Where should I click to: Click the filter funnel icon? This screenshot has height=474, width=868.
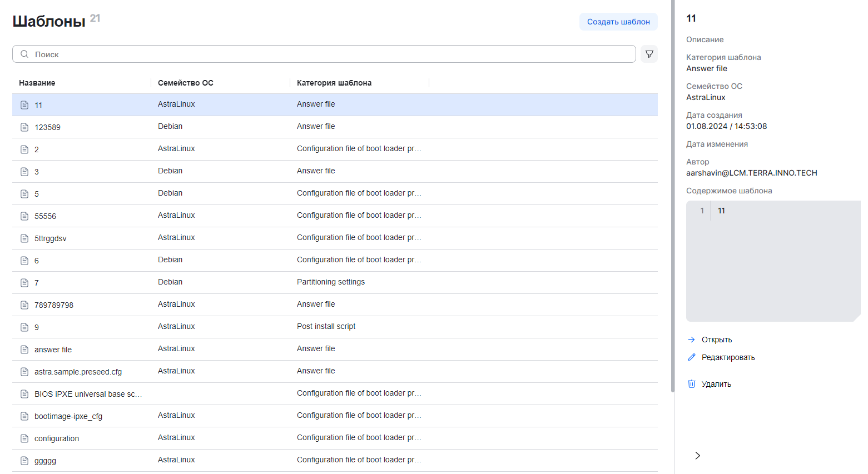(649, 54)
